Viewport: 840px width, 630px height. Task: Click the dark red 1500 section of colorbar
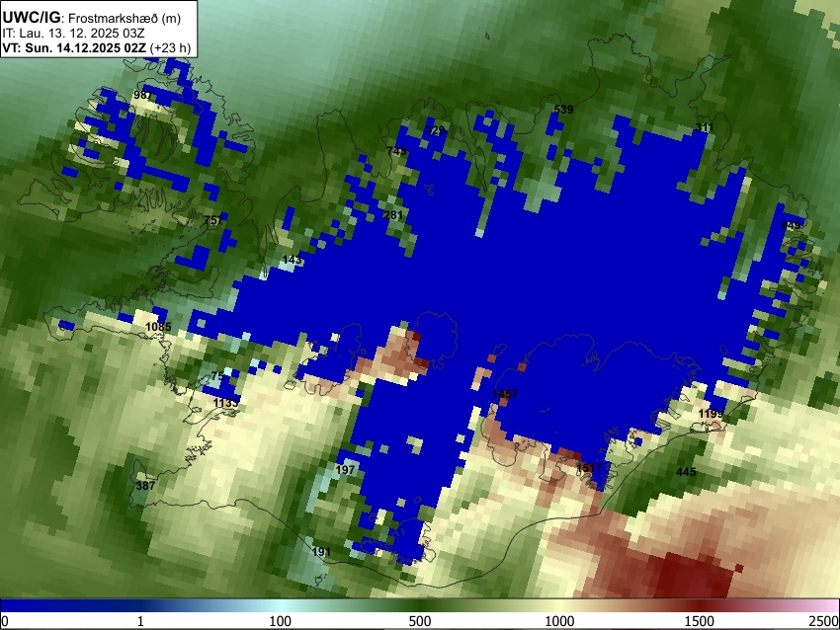pyautogui.click(x=700, y=605)
